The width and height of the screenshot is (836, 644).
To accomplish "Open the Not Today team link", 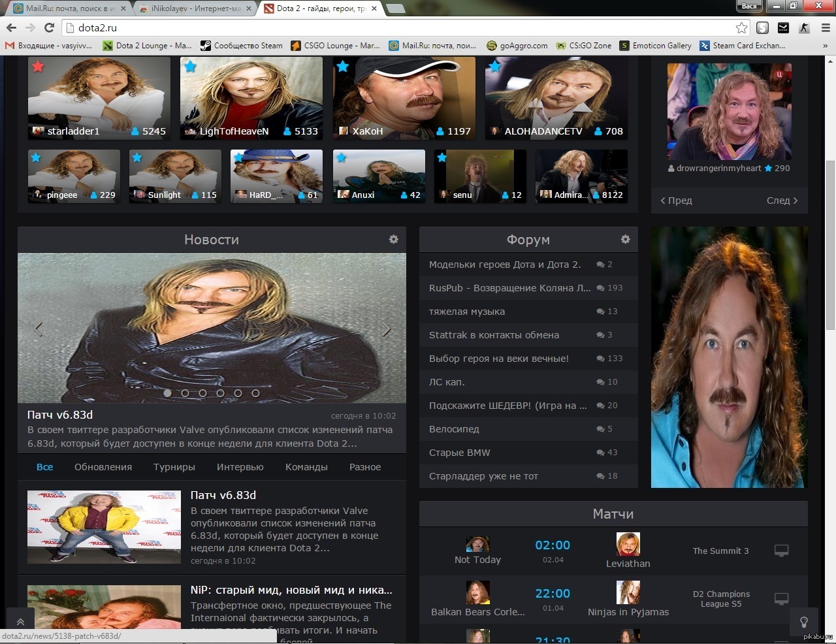I will click(477, 560).
